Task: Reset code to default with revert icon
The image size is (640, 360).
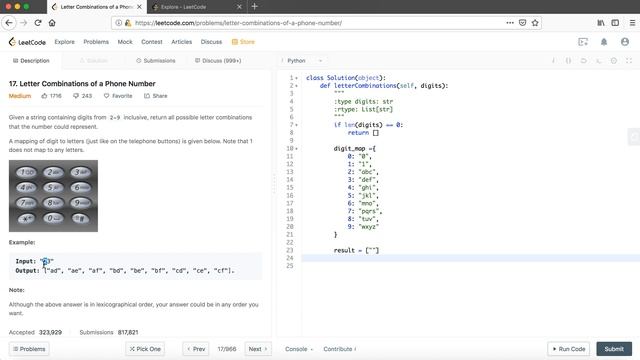Action: [x=583, y=60]
